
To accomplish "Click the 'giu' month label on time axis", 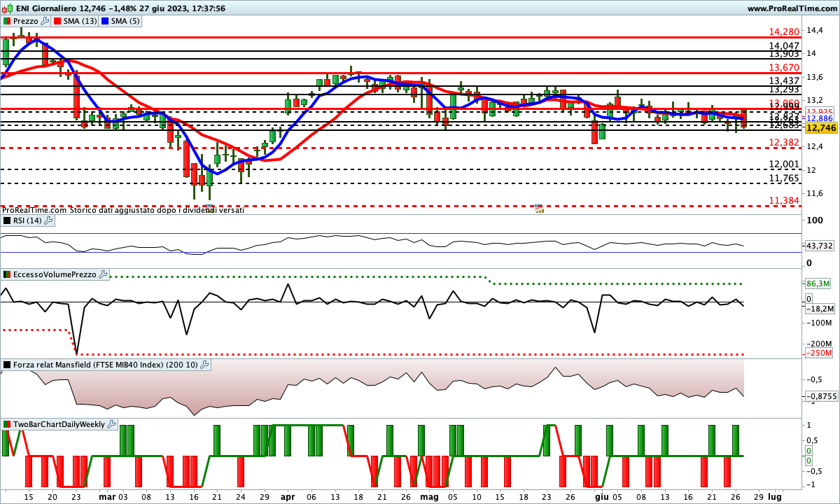I will [x=601, y=496].
